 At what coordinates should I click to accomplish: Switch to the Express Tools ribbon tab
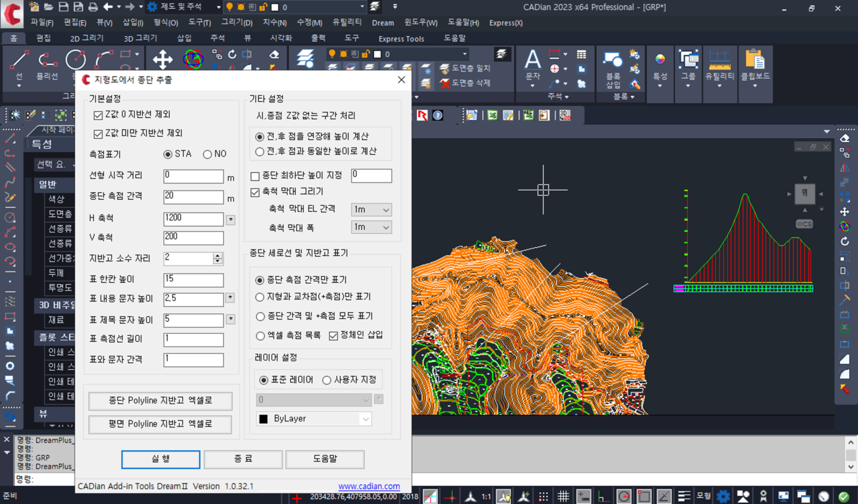[401, 39]
